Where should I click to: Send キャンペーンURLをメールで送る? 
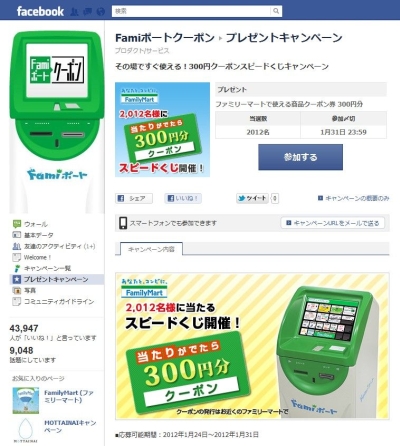point(332,223)
